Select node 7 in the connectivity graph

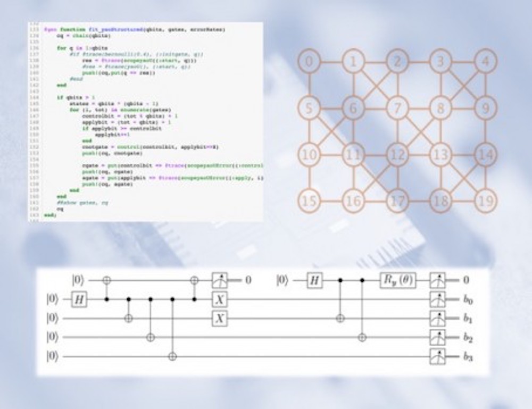(x=396, y=110)
